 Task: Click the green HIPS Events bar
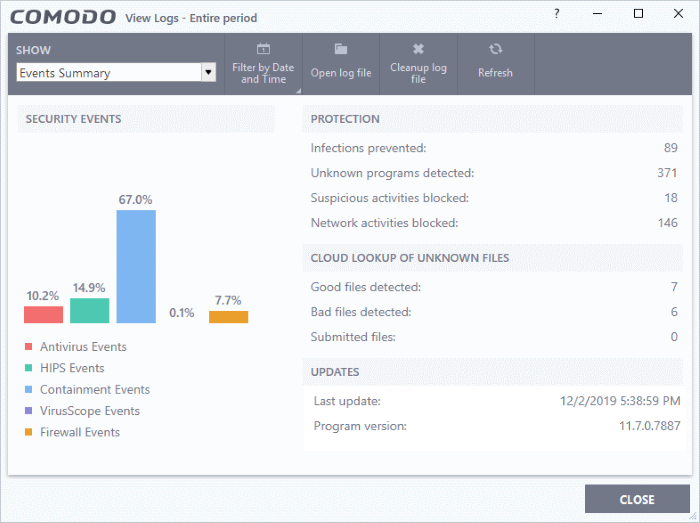point(90,311)
